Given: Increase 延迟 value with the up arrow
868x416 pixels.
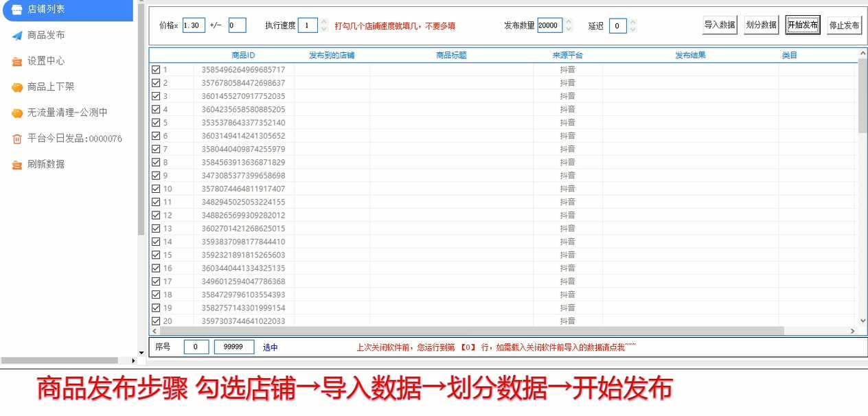Looking at the screenshot, I should 632,22.
